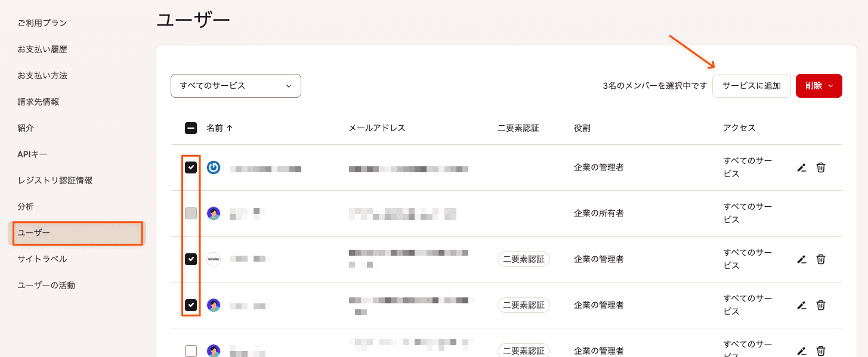Click the trash icon on the last visible row

[821, 350]
